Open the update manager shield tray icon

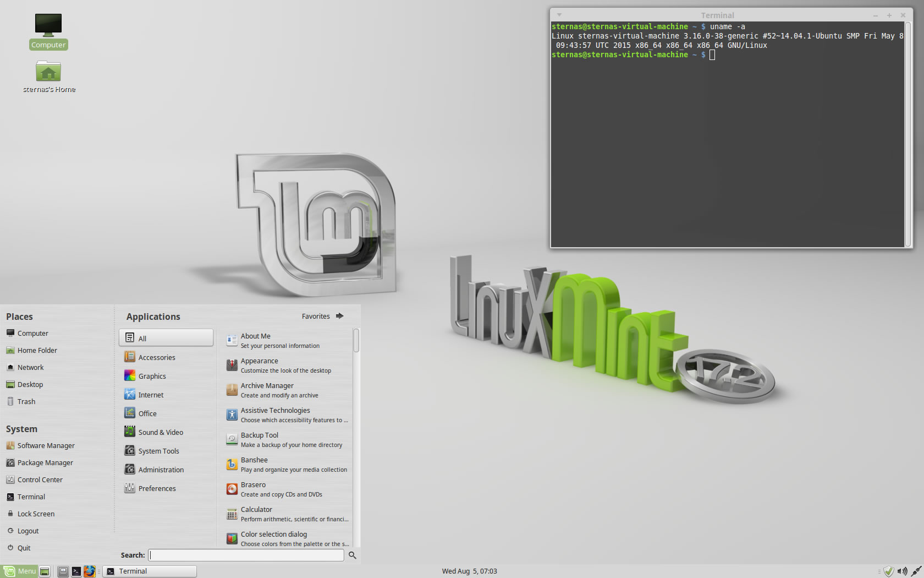click(x=888, y=571)
